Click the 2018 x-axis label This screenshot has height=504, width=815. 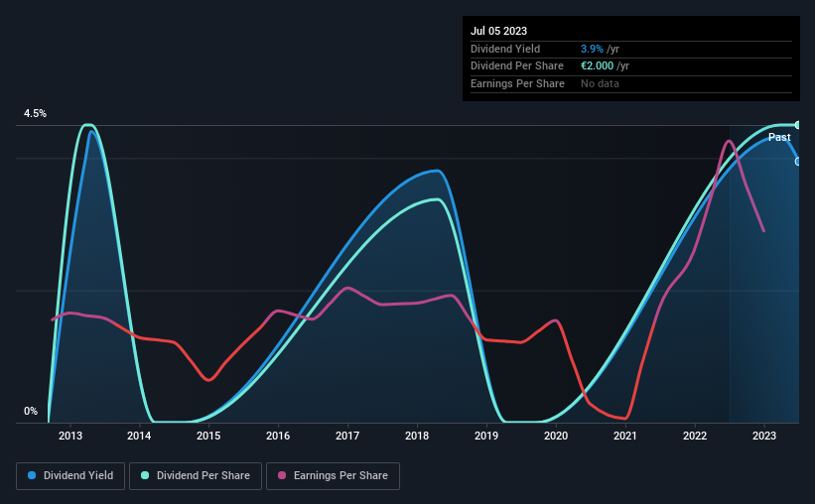coord(417,436)
